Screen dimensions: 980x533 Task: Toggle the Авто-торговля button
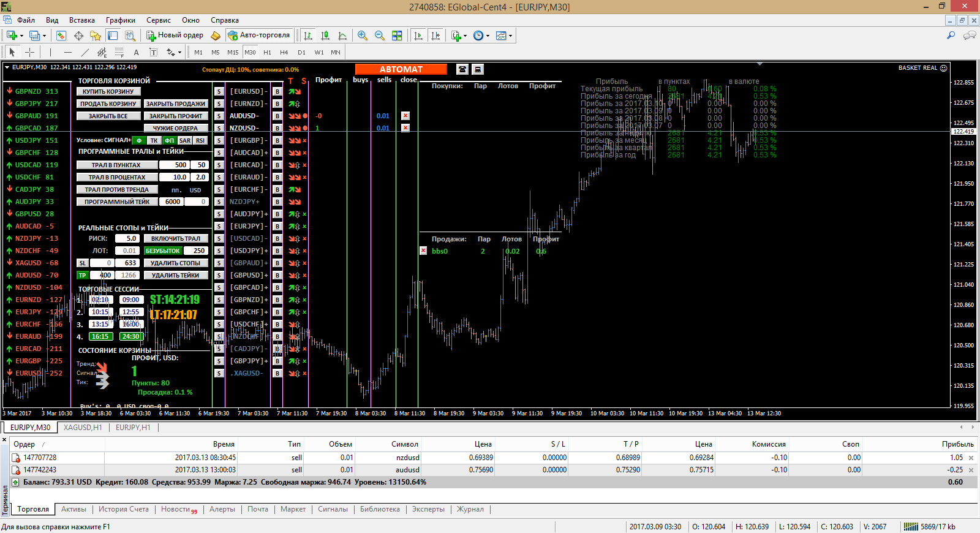point(258,36)
